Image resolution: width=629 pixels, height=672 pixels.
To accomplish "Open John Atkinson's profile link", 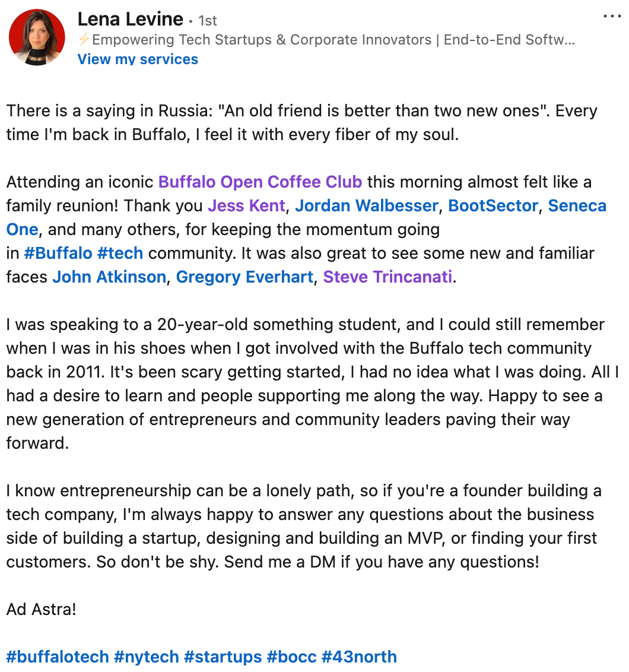I will 109,277.
